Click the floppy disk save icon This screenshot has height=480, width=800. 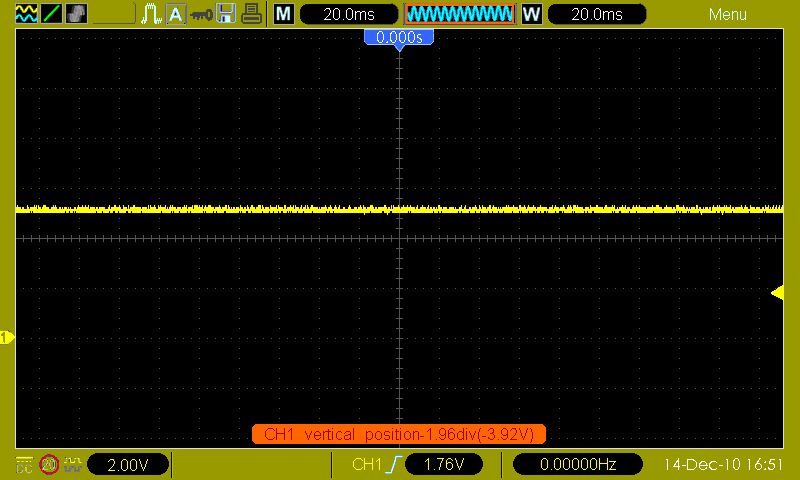click(x=227, y=14)
